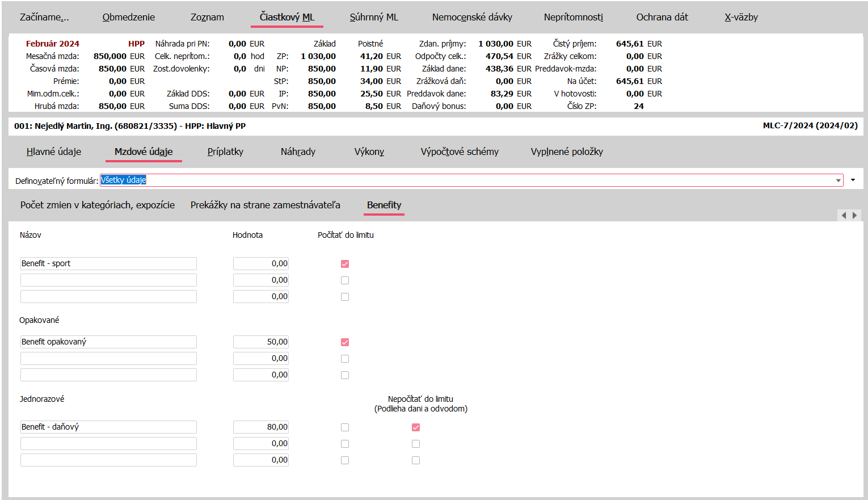Open the Výpočtové schémy tab
The height and width of the screenshot is (500, 868).
coord(459,152)
